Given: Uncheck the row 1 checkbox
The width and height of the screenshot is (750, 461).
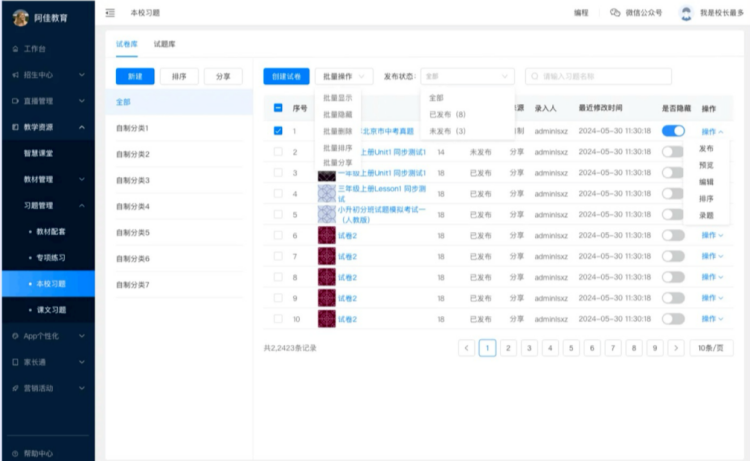Looking at the screenshot, I should (278, 131).
